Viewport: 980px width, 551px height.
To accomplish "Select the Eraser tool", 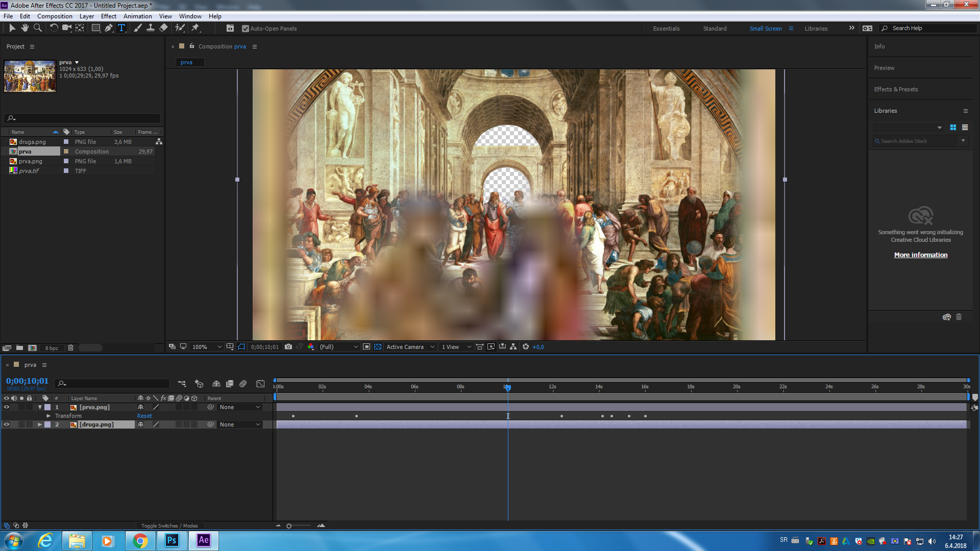I will coord(163,28).
